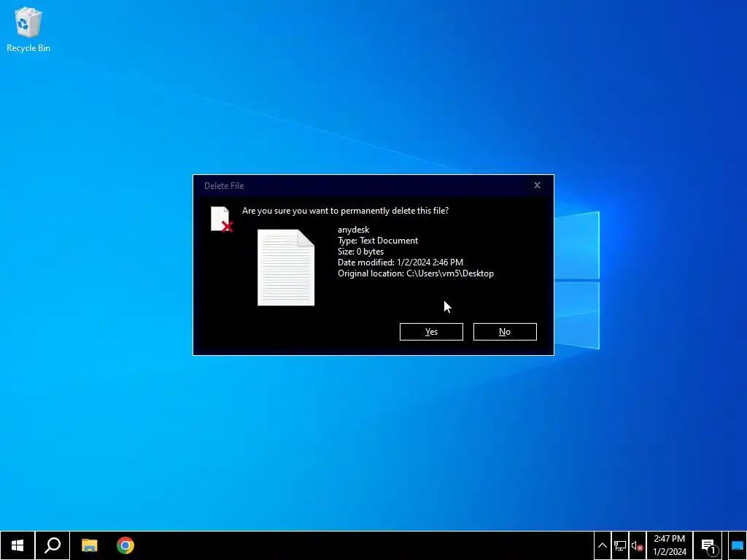The width and height of the screenshot is (747, 560).
Task: Click the blue desktop icon in taskbar corner
Action: 737,545
